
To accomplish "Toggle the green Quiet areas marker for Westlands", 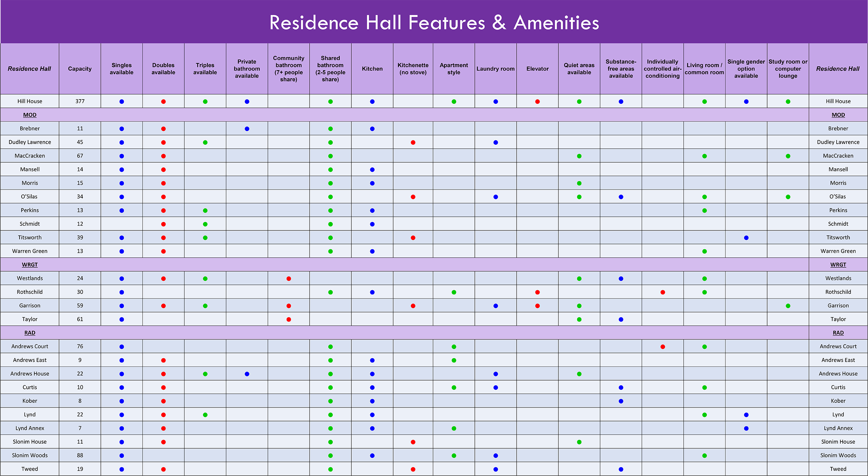I will point(579,278).
